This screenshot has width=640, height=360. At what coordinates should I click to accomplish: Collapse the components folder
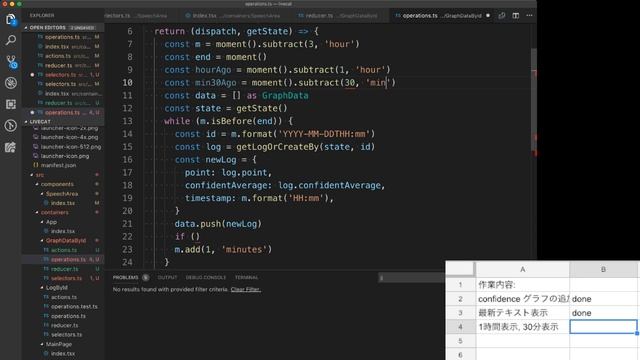(x=57, y=184)
